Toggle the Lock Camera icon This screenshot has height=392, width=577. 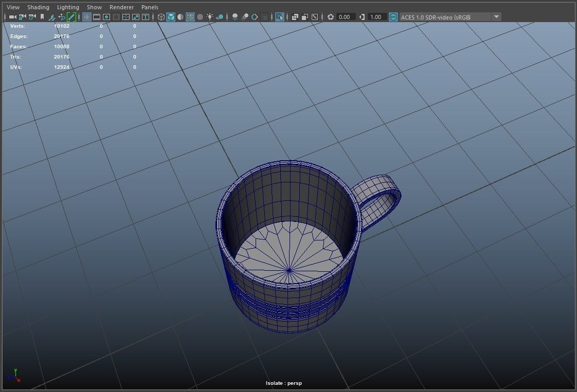[x=22, y=17]
